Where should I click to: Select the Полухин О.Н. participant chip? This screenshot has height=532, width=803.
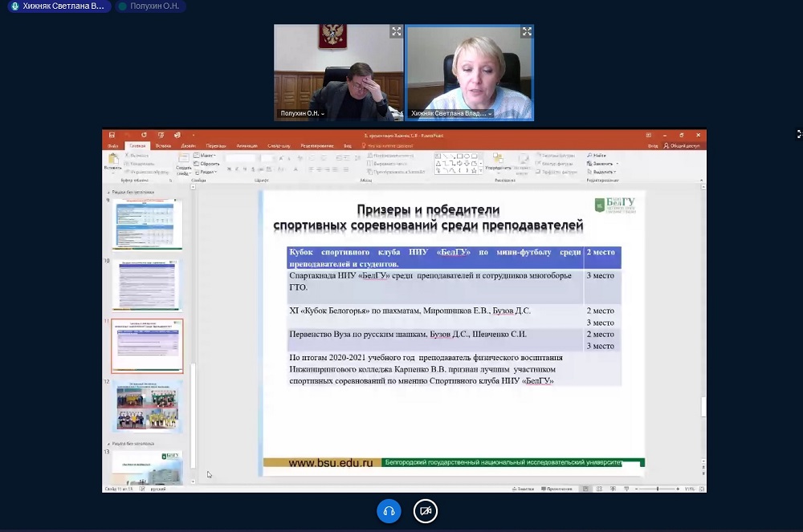click(x=149, y=6)
